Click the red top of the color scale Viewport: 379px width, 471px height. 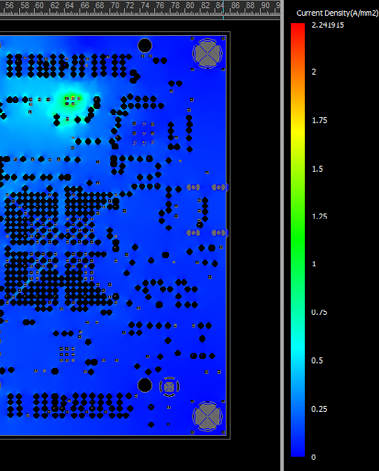tap(298, 28)
